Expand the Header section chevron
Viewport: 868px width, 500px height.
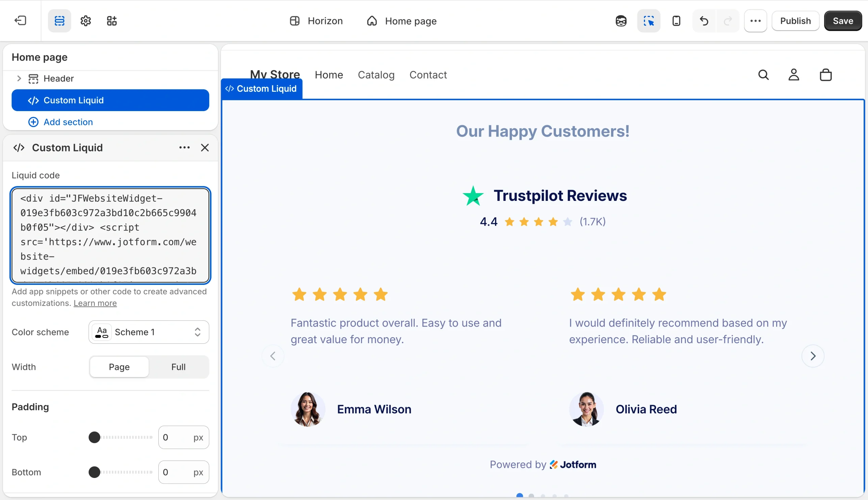[19, 78]
